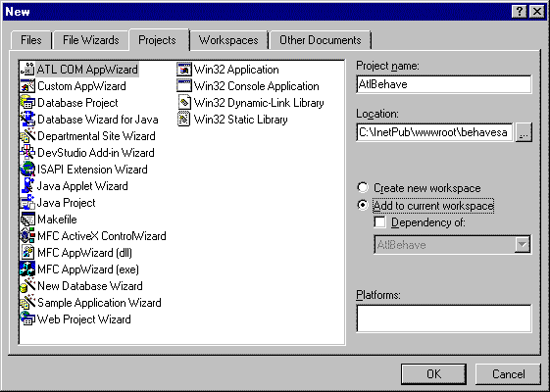
Task: Click the 'Win32 Static Library' label
Action: [240, 120]
